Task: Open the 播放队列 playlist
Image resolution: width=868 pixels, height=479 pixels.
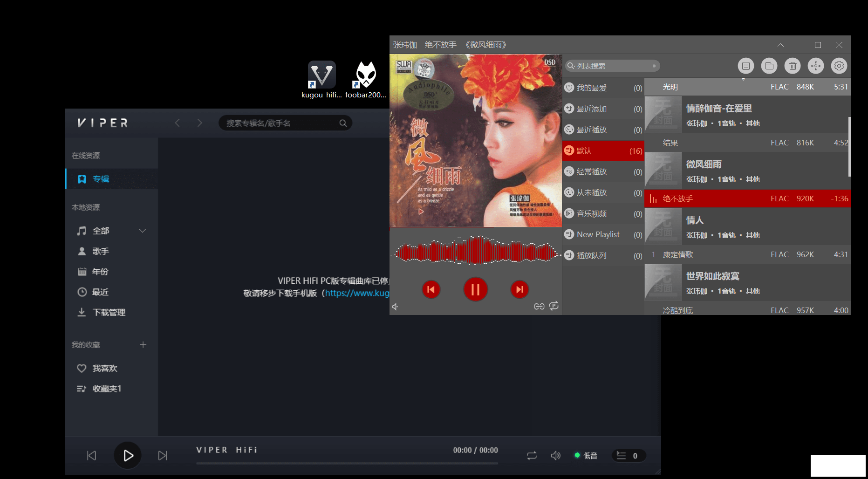Action: [603, 255]
